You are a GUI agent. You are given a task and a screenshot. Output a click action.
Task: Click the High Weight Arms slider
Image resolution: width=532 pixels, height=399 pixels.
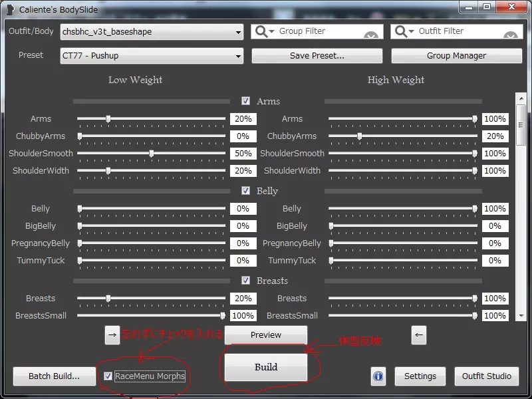(403, 119)
